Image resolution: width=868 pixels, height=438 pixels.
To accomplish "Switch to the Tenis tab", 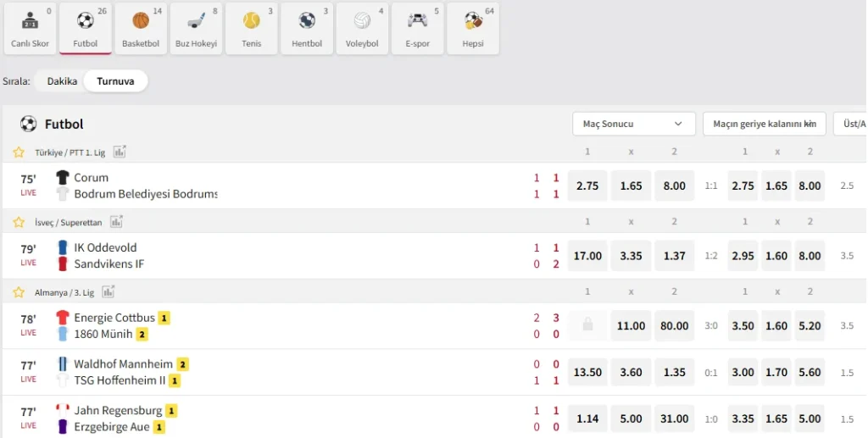I will tap(251, 29).
